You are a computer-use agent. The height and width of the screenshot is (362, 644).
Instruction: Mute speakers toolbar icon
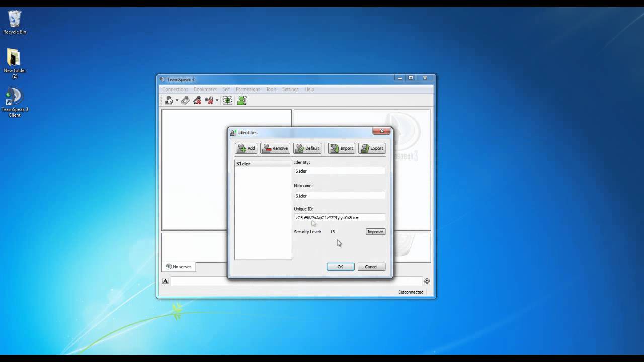(209, 100)
